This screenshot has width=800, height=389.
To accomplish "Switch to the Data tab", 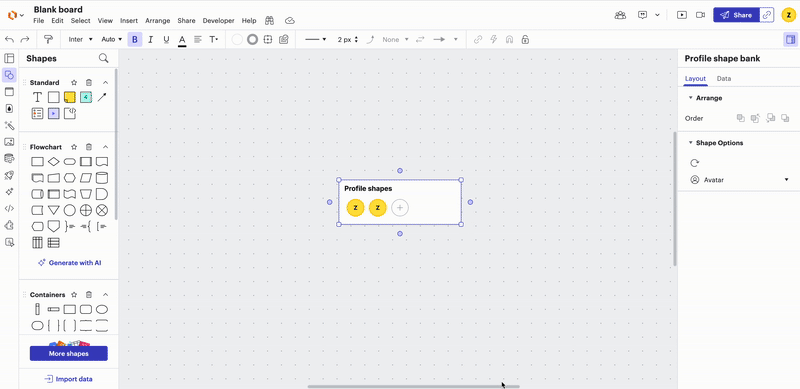I will point(723,79).
